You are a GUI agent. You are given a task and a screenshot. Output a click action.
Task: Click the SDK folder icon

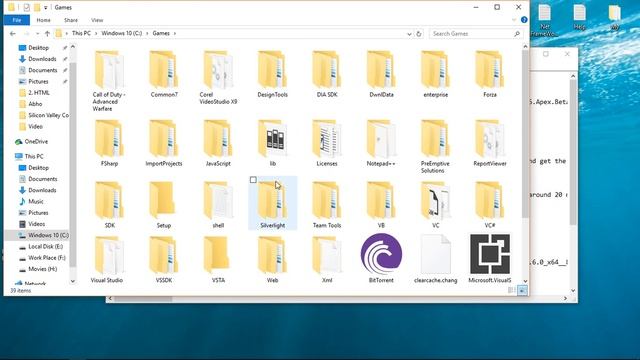point(109,200)
